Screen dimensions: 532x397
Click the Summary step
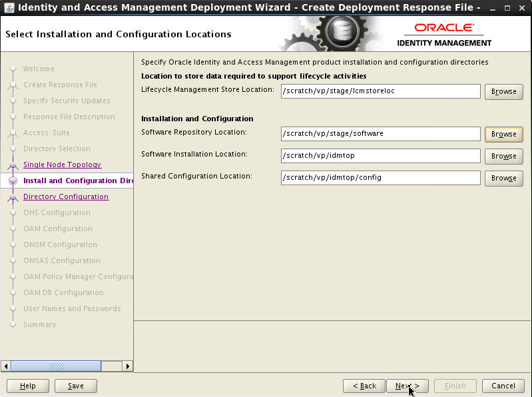point(40,324)
